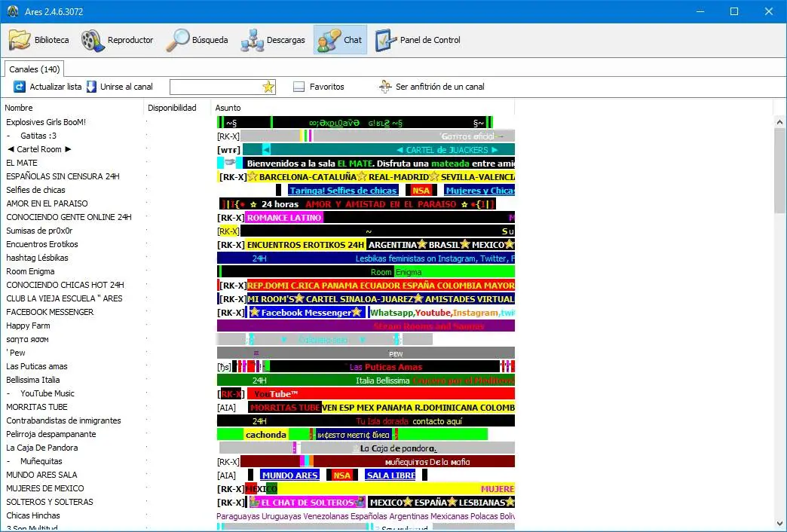Open the Biblioteca library icon
787x532 pixels.
pos(20,40)
